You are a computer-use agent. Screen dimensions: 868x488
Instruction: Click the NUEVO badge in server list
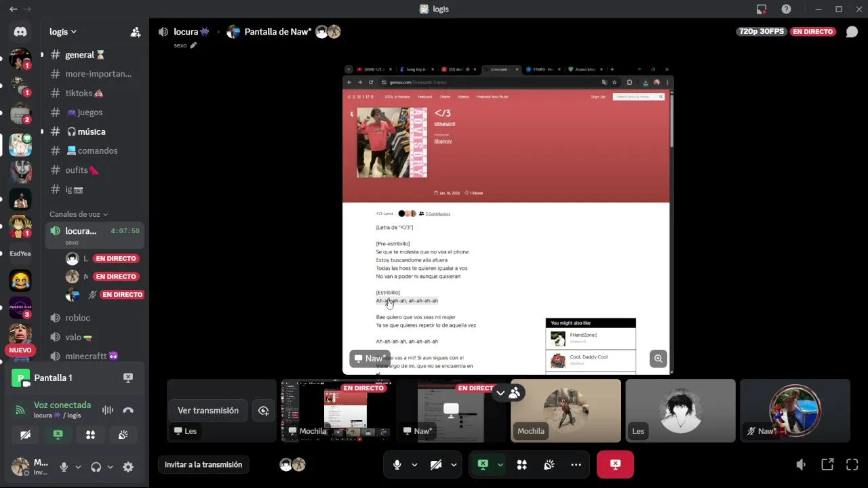(x=20, y=350)
